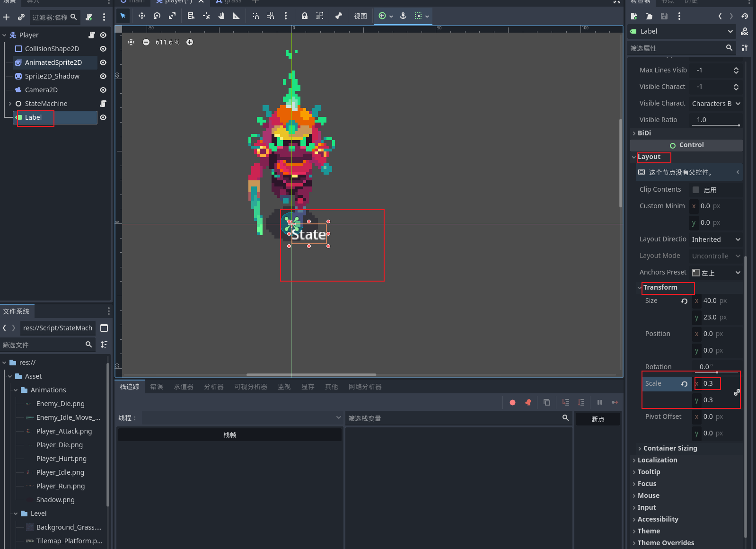Viewport: 756px width, 549px height.
Task: Toggle smart snap in viewport toolbar
Action: pyautogui.click(x=255, y=16)
